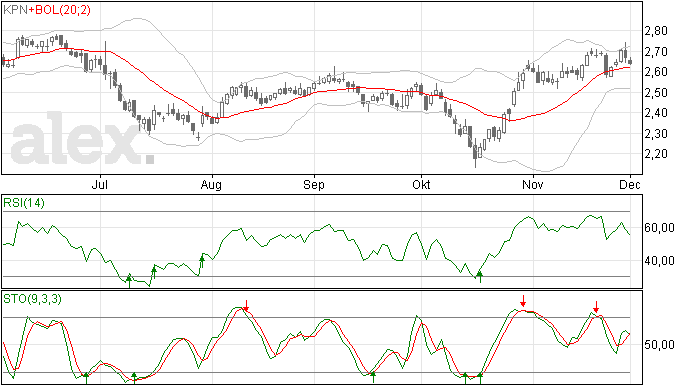Click the red sell arrow just before Nov on STO

523,301
